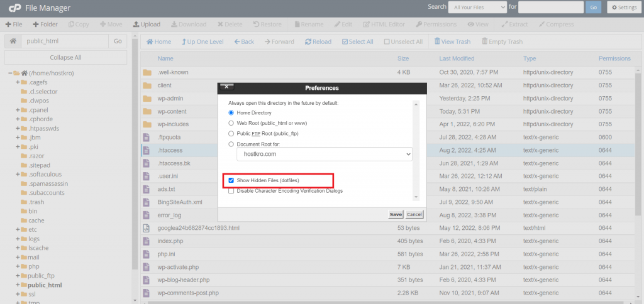Screen dimensions: 644x304
Task: Expand the etc tree folder
Action: [x=18, y=229]
